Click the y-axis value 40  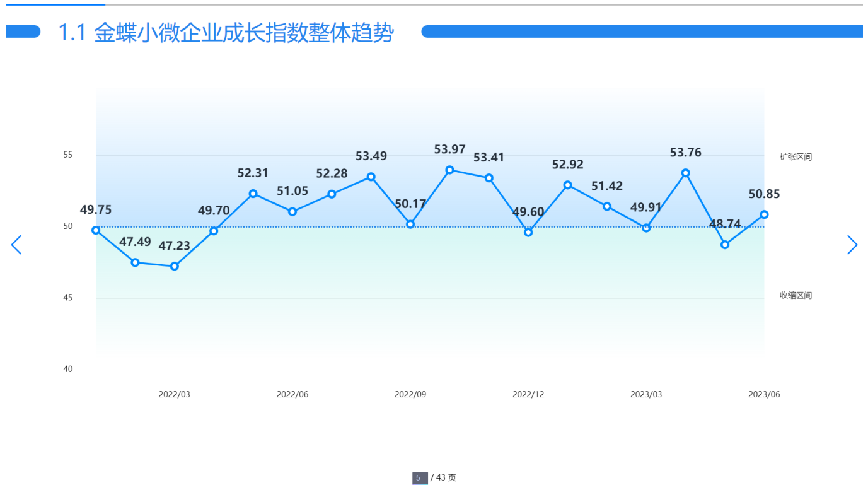tap(68, 369)
